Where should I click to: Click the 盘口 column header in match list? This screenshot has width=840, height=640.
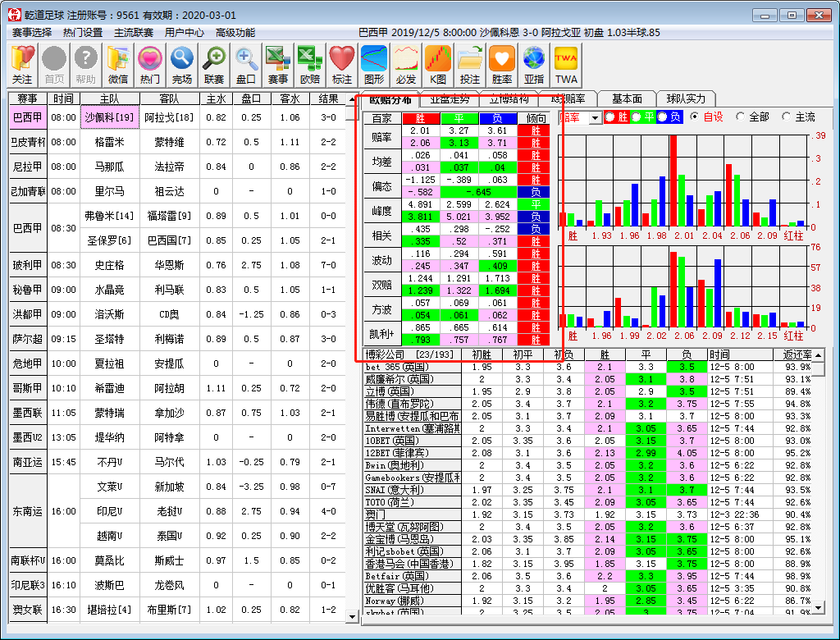pyautogui.click(x=251, y=98)
